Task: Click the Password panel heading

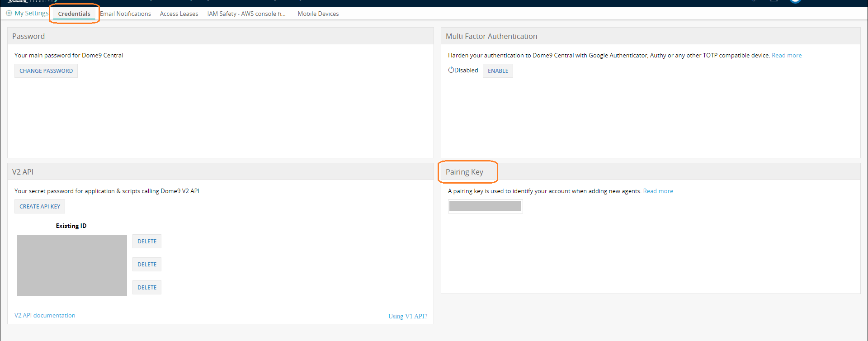Action: tap(28, 36)
